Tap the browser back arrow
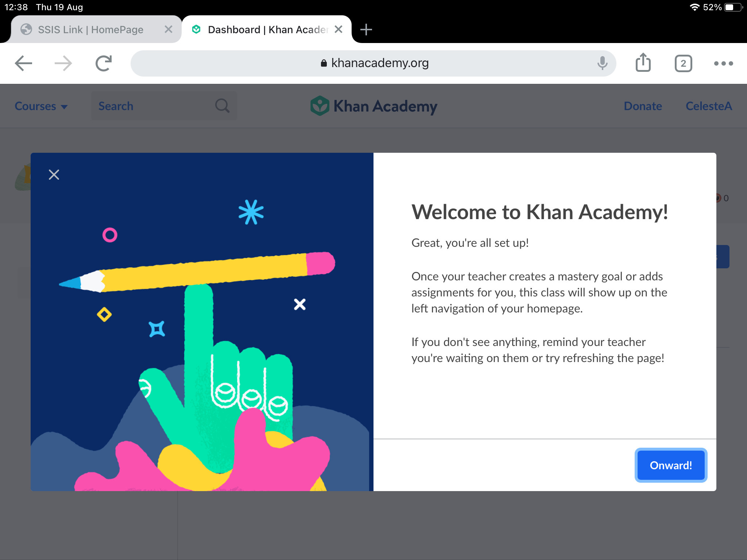The width and height of the screenshot is (747, 560). pyautogui.click(x=23, y=63)
